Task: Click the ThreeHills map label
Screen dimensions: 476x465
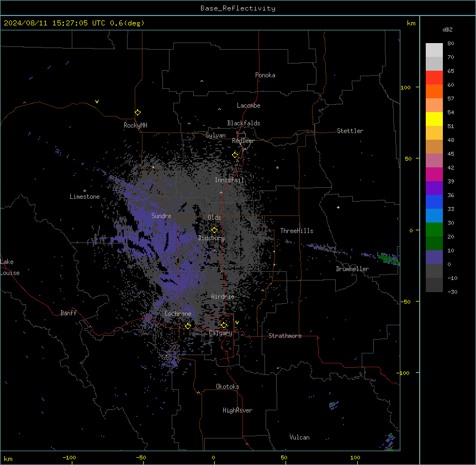Action: click(297, 231)
